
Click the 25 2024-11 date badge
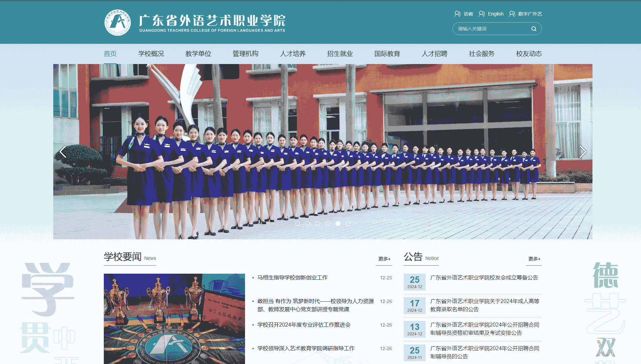pyautogui.click(x=415, y=353)
